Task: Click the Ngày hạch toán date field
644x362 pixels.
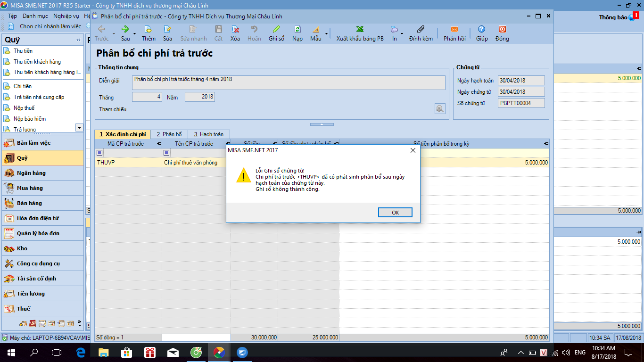Action: [x=521, y=81]
